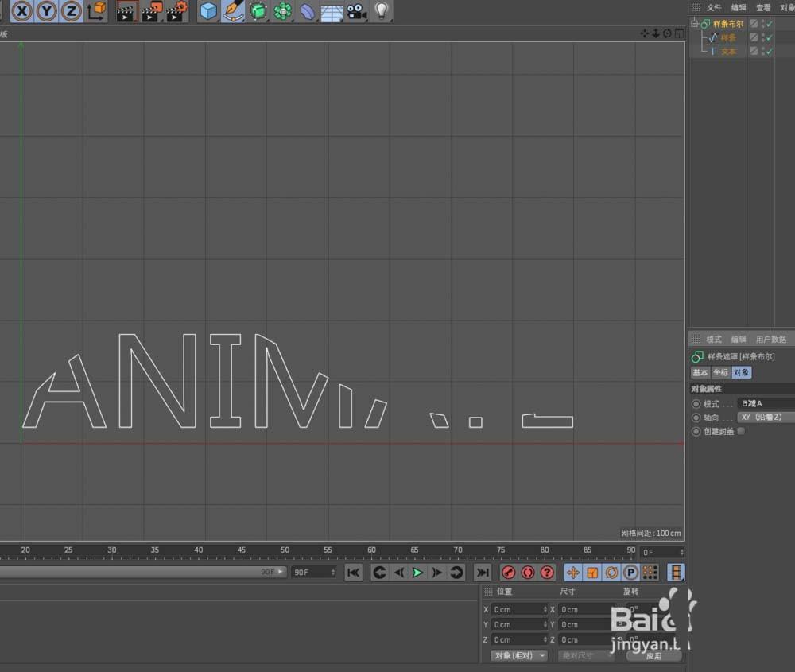Click the Camera object icon
Image resolution: width=795 pixels, height=672 pixels.
[x=356, y=11]
